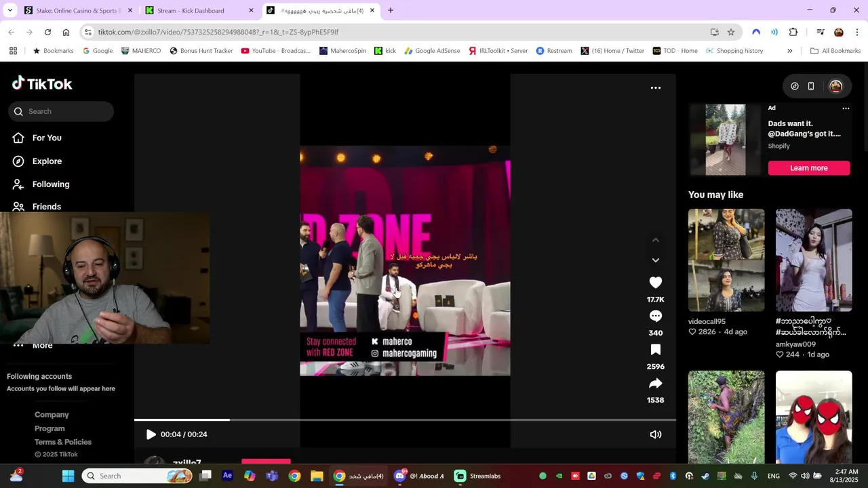Image resolution: width=868 pixels, height=488 pixels.
Task: Open the Program footer link
Action: click(x=50, y=428)
